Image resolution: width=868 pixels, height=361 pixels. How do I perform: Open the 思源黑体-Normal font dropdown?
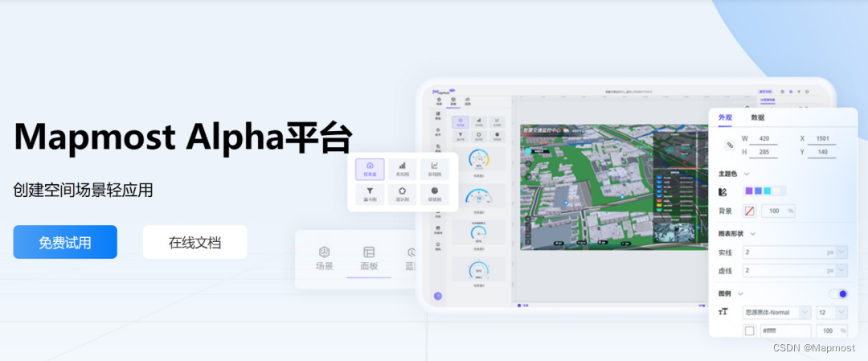(777, 312)
